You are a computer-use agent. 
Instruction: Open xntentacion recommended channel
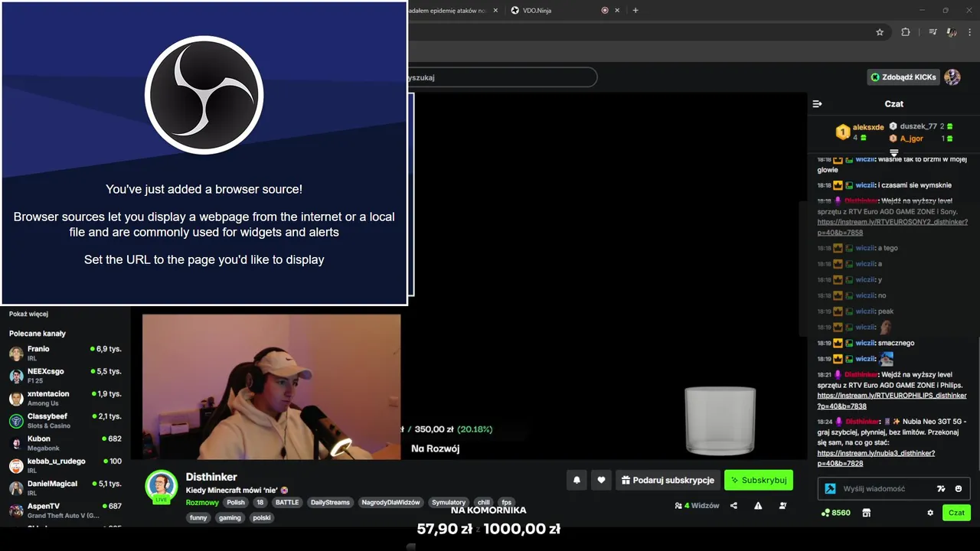65,398
